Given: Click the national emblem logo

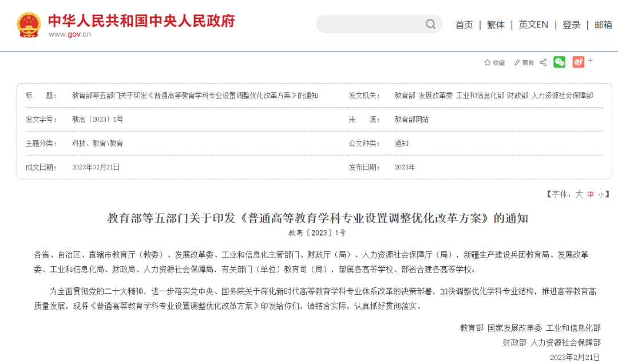Looking at the screenshot, I should (29, 25).
